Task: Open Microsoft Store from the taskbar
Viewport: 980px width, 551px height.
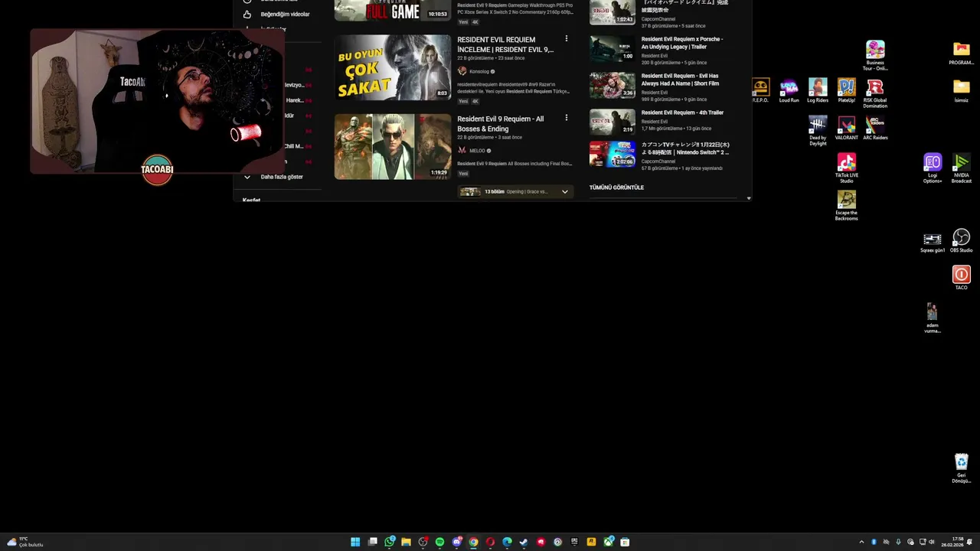Action: click(x=625, y=542)
